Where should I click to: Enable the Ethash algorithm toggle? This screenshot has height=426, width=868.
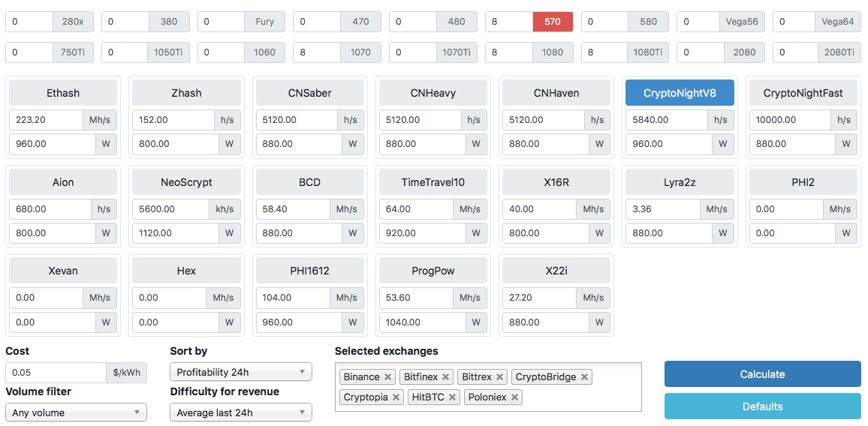coord(63,93)
